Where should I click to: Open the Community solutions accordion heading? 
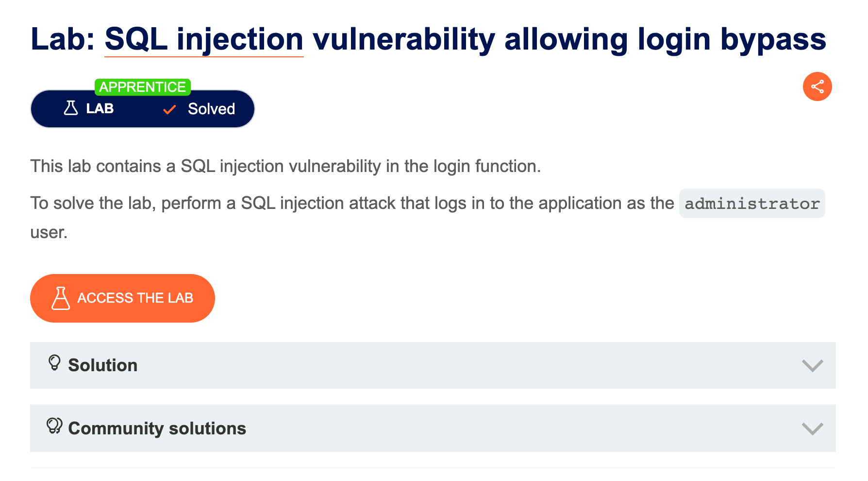[157, 429]
